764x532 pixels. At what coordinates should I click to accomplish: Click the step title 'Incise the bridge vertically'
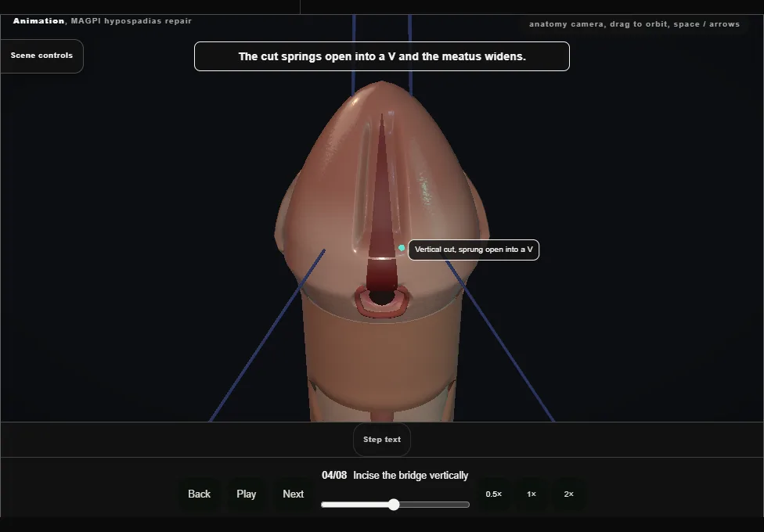[x=411, y=476]
